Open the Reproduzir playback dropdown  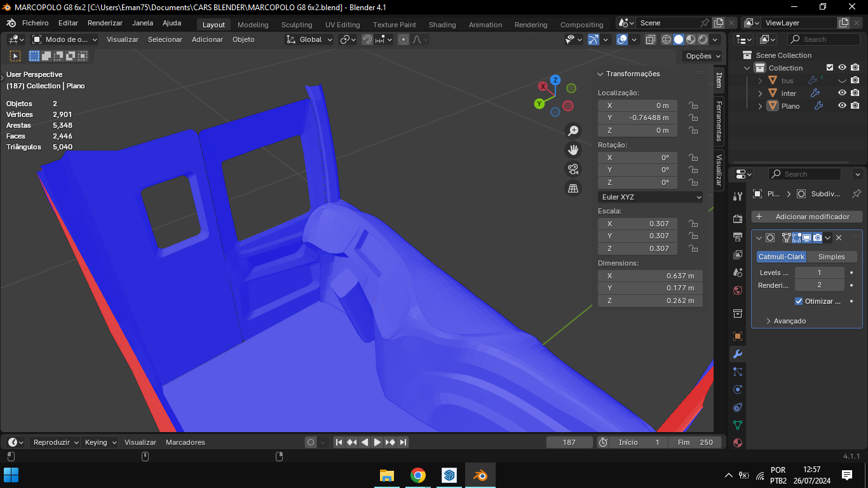click(x=55, y=442)
